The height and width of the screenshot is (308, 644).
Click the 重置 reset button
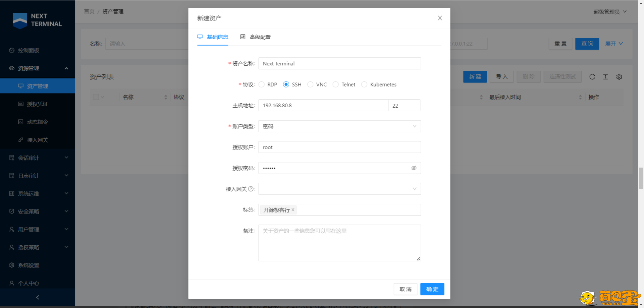click(x=560, y=44)
